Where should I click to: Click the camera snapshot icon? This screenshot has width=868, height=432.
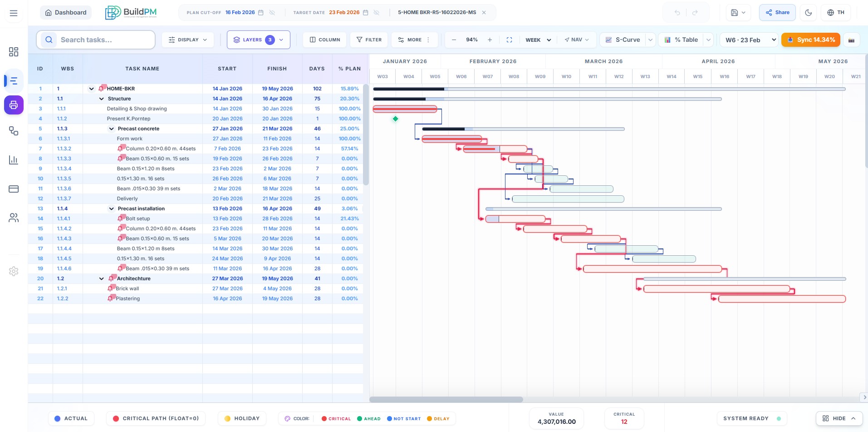(851, 40)
